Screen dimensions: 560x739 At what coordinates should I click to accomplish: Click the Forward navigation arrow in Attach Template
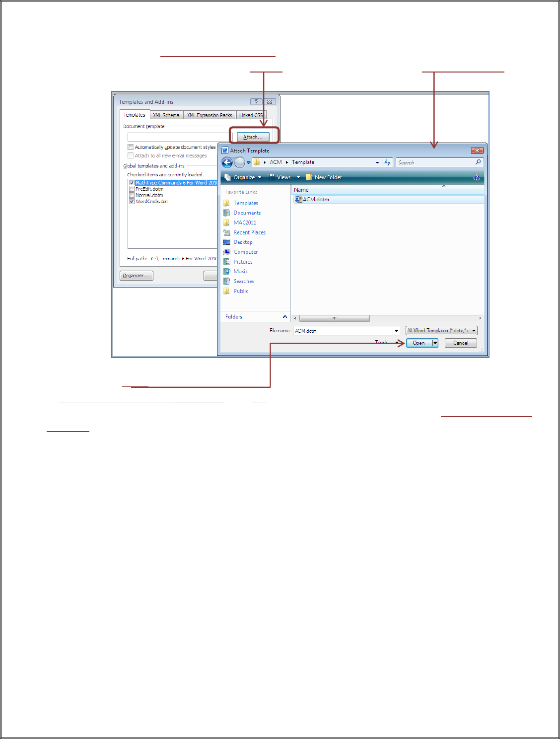tap(239, 162)
